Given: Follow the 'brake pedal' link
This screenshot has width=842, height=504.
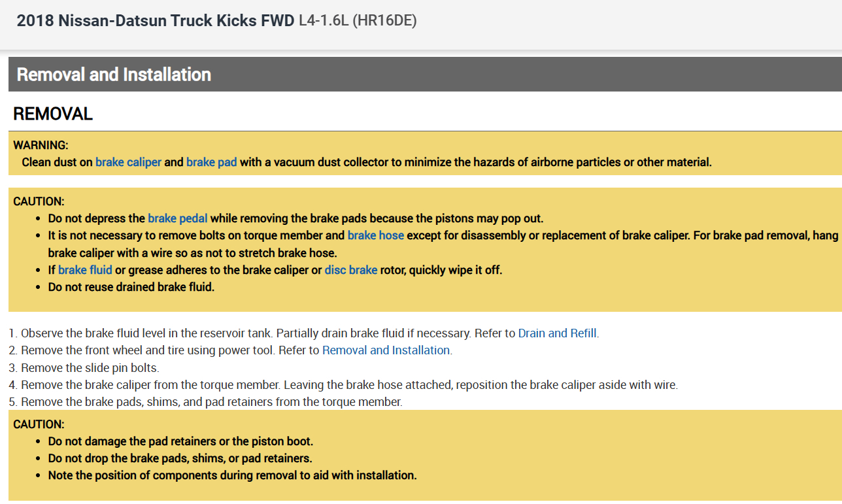Looking at the screenshot, I should (178, 218).
